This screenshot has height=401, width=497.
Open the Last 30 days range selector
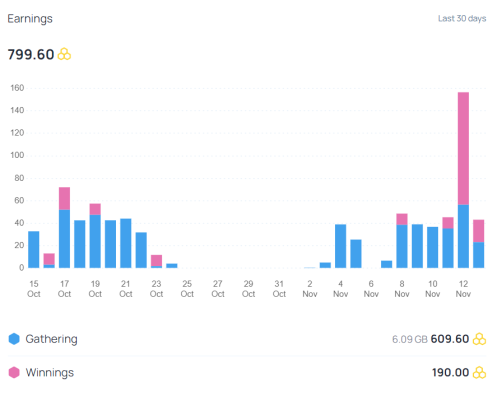pyautogui.click(x=462, y=19)
